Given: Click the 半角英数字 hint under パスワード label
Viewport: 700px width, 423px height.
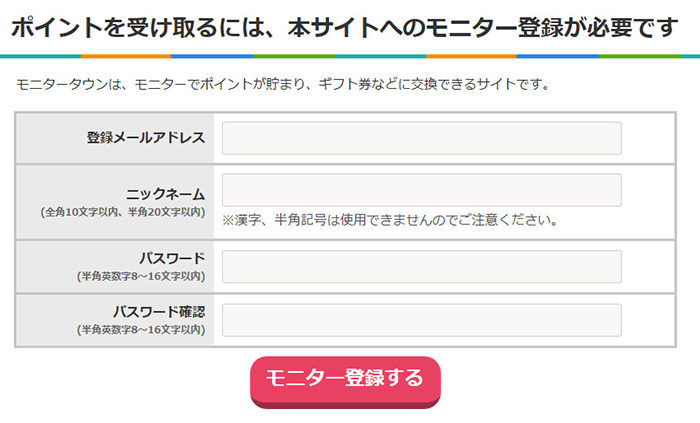Looking at the screenshot, I should [140, 276].
